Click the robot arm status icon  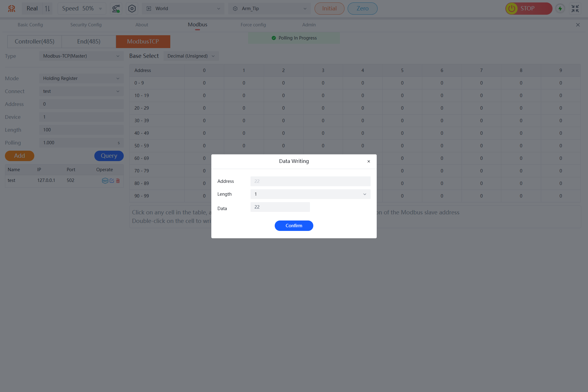coord(116,9)
